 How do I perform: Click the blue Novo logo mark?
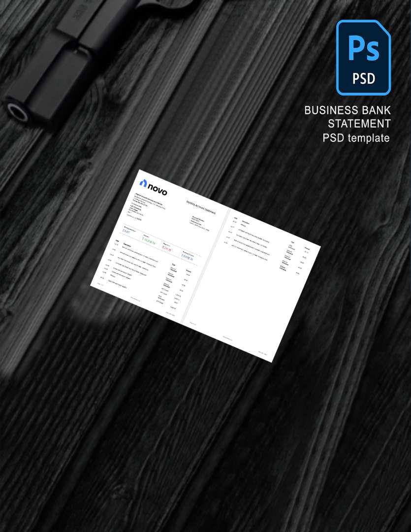point(143,183)
